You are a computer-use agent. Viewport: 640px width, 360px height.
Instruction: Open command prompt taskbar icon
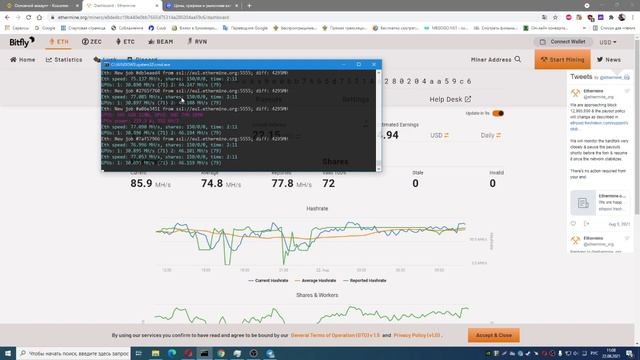pyautogui.click(x=204, y=353)
